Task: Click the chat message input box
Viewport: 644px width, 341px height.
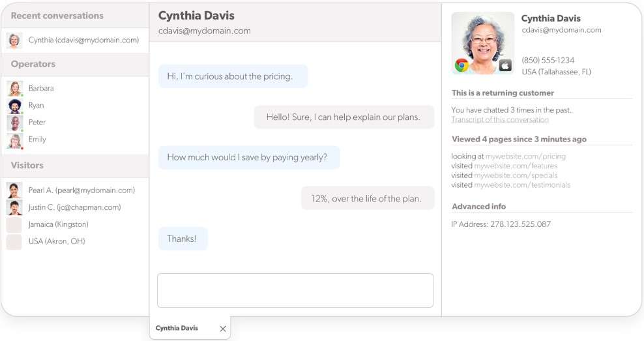Action: 295,290
